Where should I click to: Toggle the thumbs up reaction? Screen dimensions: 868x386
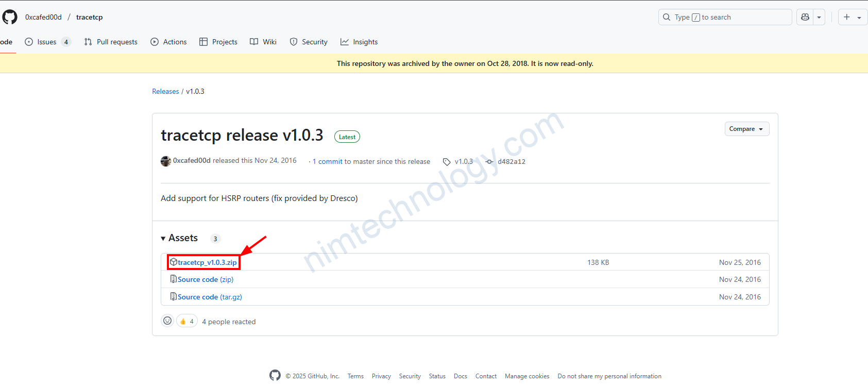tap(187, 321)
